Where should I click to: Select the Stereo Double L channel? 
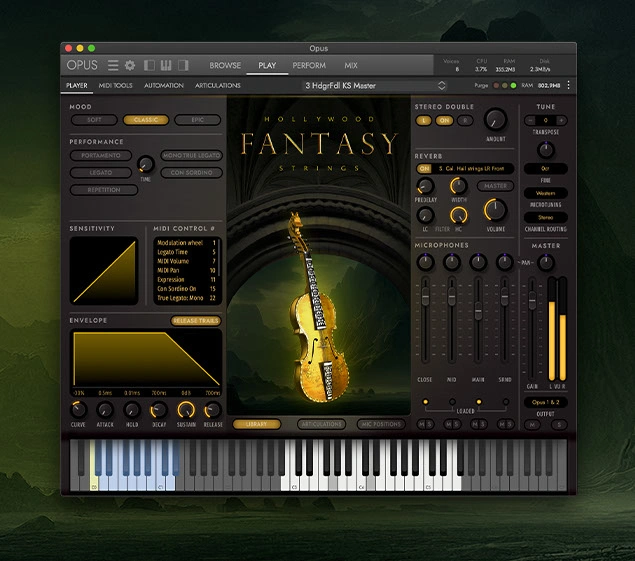[424, 120]
